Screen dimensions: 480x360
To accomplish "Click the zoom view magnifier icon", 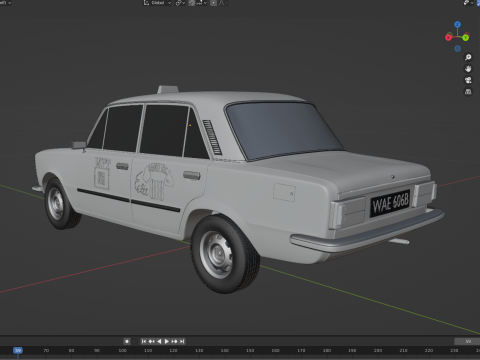I will coord(468,57).
